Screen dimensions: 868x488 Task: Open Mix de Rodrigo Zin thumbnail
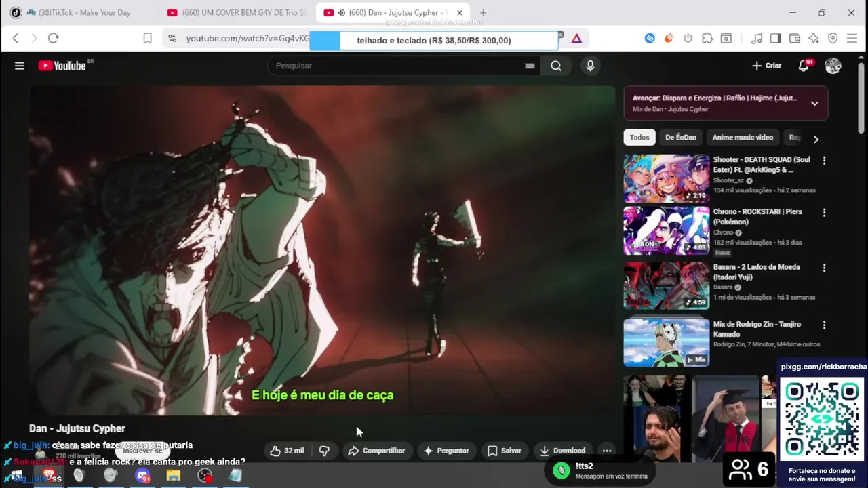click(667, 343)
